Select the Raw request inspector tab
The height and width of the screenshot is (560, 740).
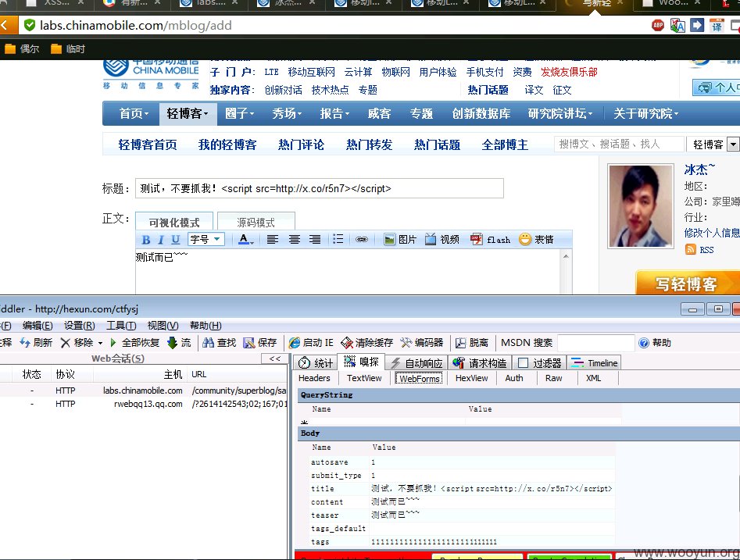(x=553, y=378)
